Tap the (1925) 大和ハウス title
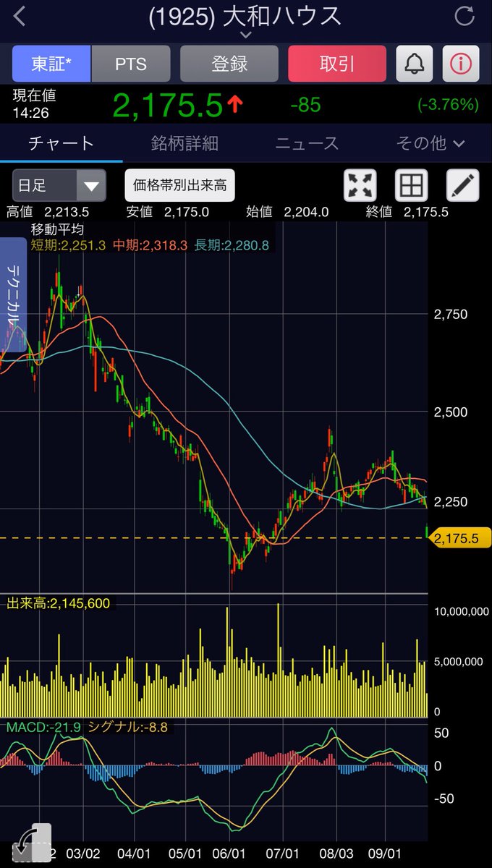 click(x=245, y=16)
